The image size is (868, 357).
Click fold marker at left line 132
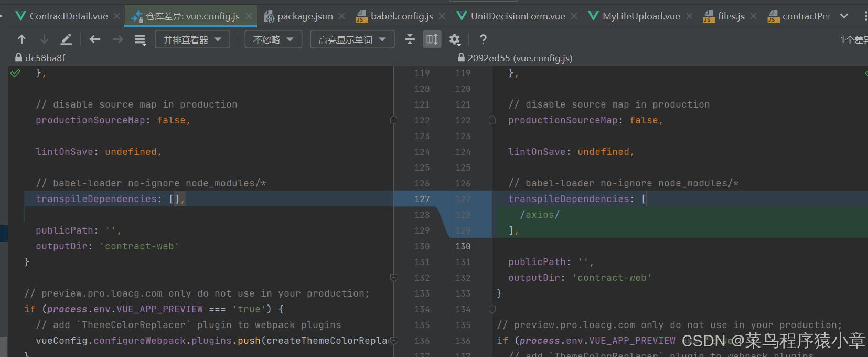394,278
